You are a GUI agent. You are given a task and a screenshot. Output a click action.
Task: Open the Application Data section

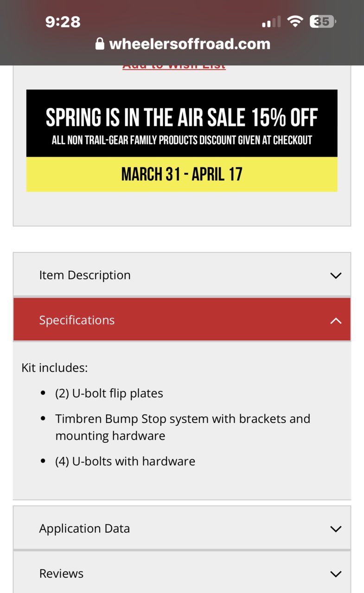(x=182, y=528)
